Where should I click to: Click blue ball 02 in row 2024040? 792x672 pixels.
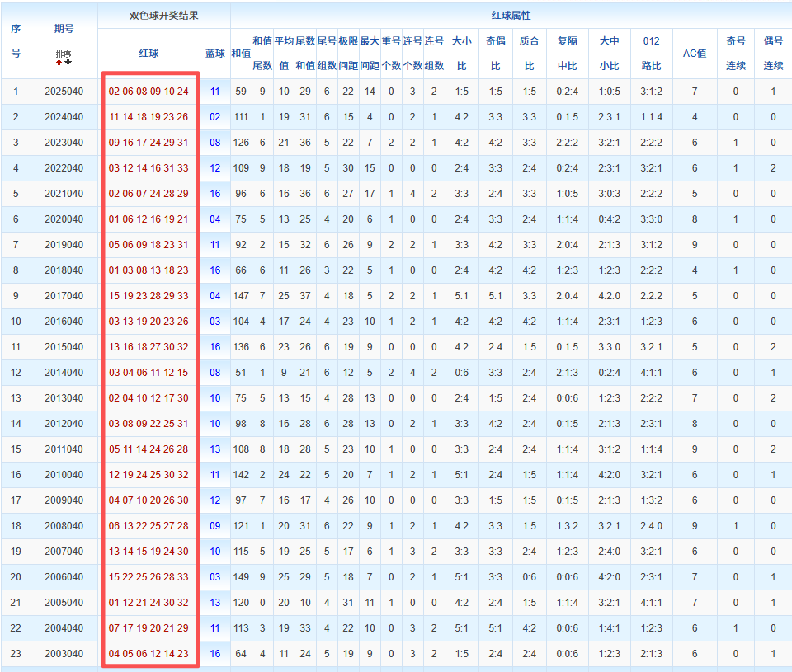tap(215, 117)
